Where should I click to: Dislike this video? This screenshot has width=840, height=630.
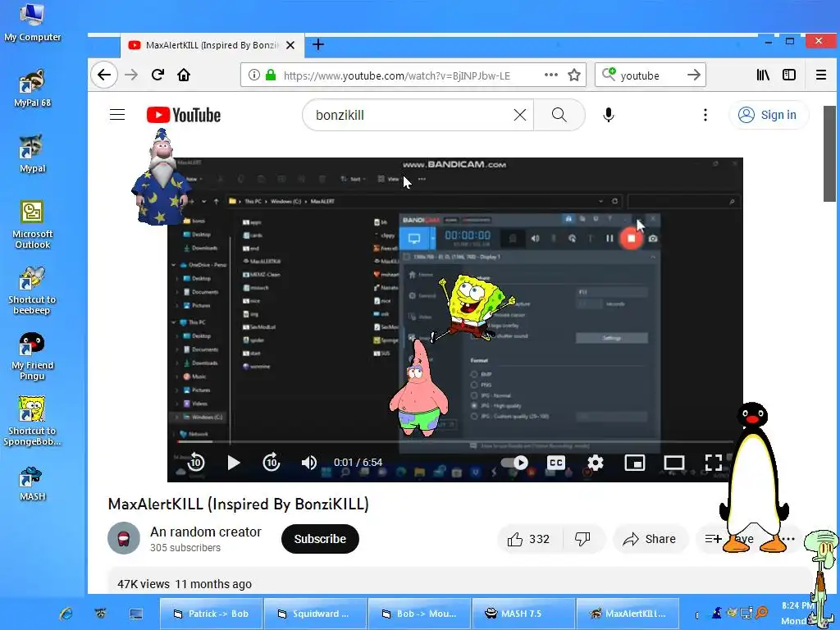point(583,539)
